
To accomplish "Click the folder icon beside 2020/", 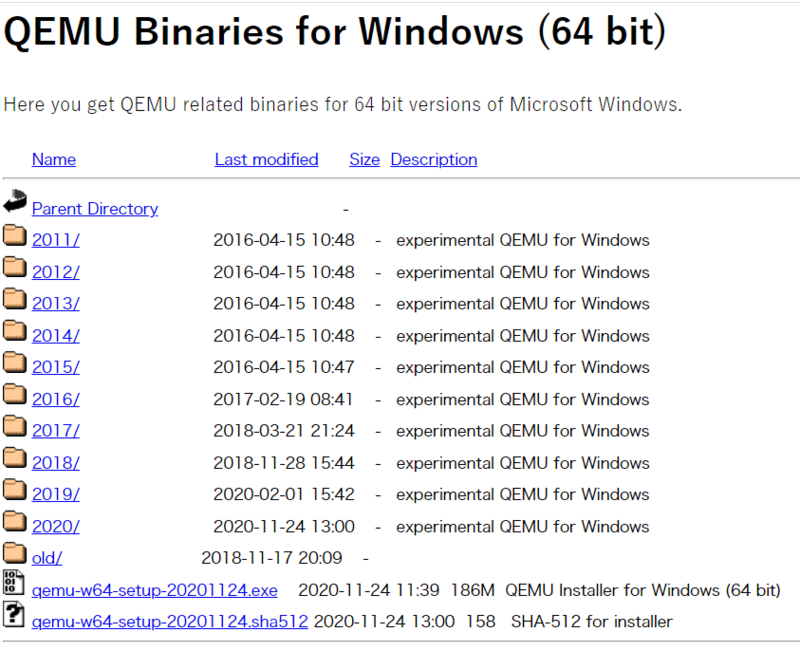I will (15, 521).
